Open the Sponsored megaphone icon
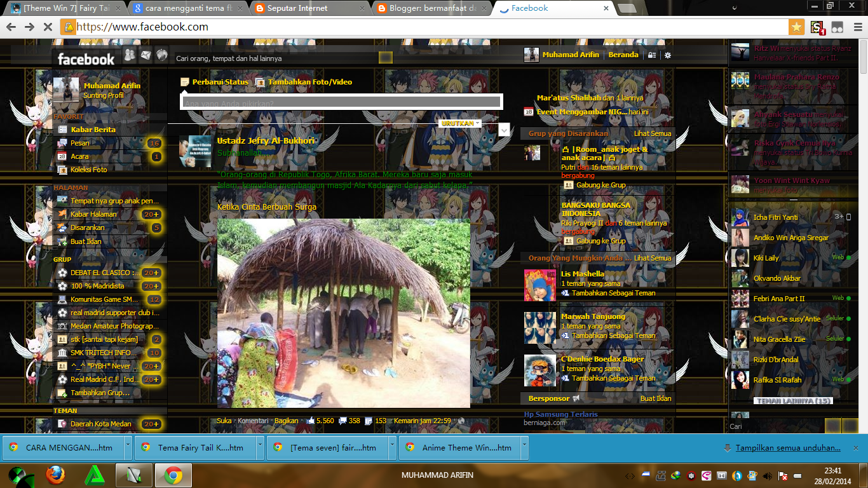Viewport: 868px width, 488px height. coord(576,398)
